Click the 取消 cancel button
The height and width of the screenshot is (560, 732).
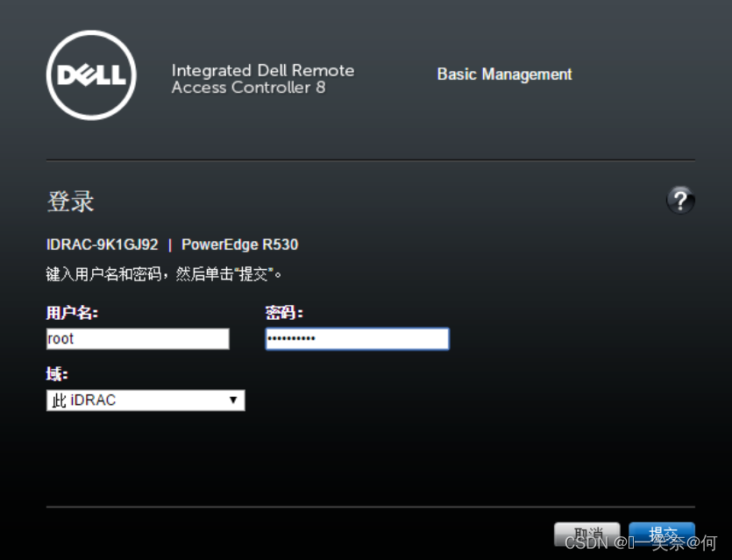[x=587, y=535]
